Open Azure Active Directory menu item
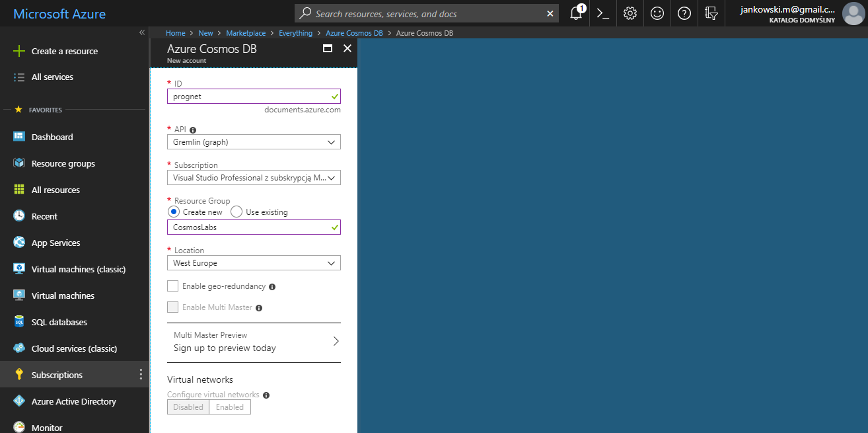 pyautogui.click(x=75, y=401)
